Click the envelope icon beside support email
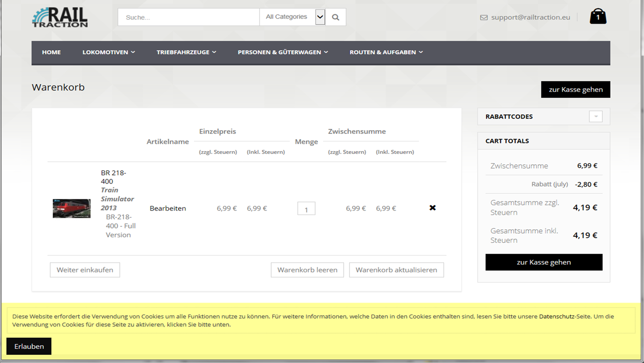This screenshot has height=363, width=644. pyautogui.click(x=484, y=17)
